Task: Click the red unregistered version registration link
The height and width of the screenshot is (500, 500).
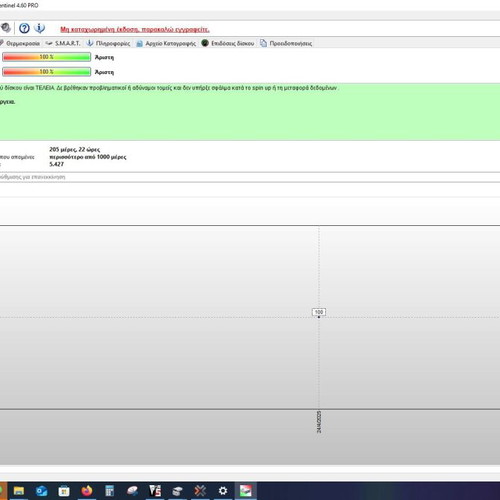Action: [x=135, y=29]
